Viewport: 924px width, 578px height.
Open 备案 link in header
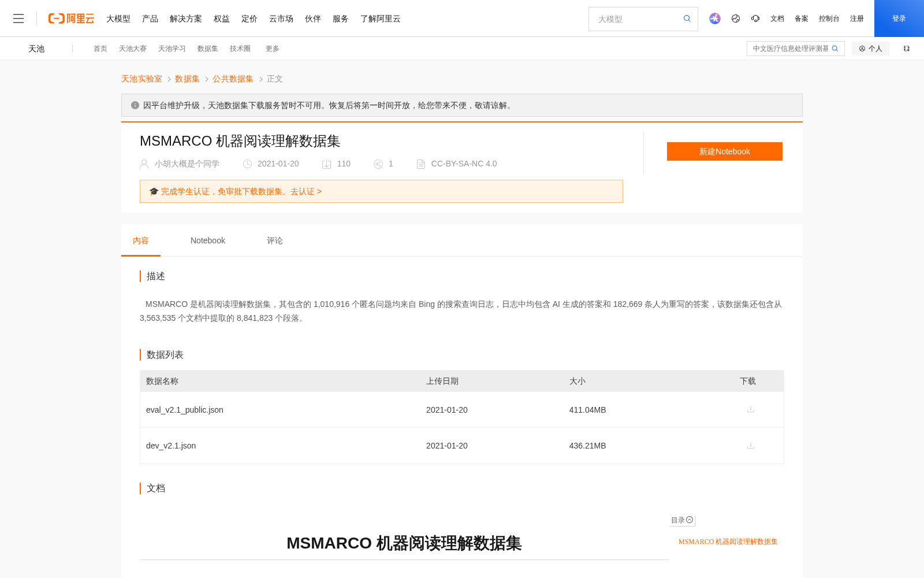pyautogui.click(x=802, y=18)
